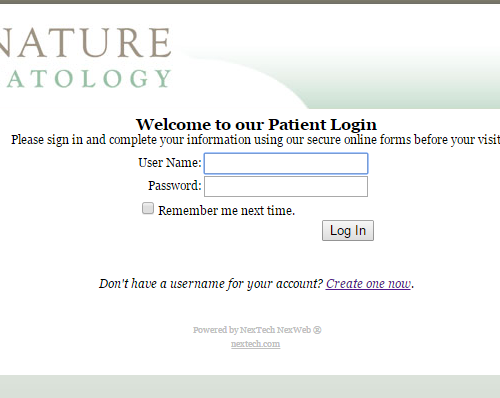Click the NATURE logo text in header

pos(86,43)
